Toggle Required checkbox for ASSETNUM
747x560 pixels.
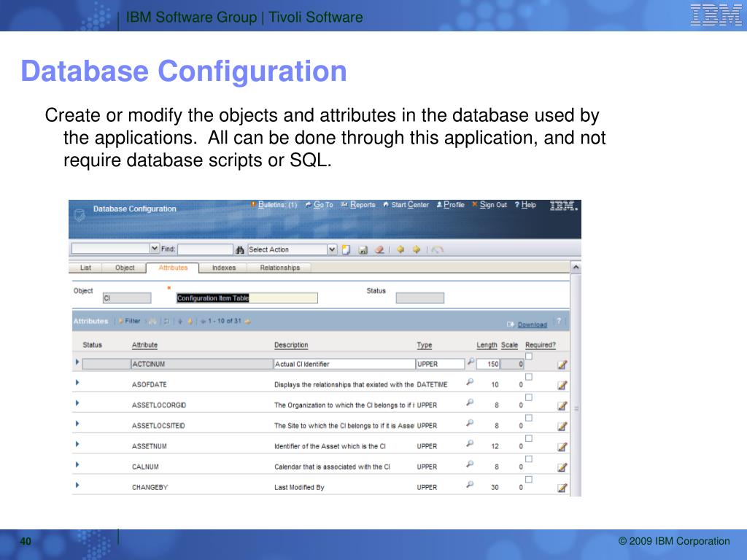[x=529, y=438]
